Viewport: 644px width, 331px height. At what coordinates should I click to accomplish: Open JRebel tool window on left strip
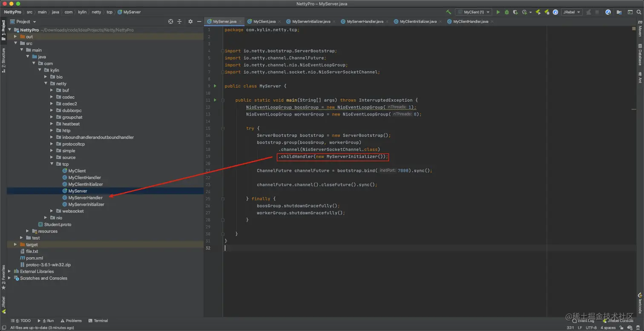click(3, 305)
